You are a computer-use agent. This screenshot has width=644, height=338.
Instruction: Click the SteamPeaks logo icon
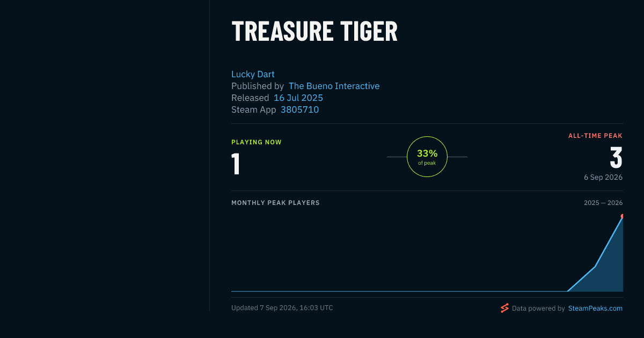[504, 308]
